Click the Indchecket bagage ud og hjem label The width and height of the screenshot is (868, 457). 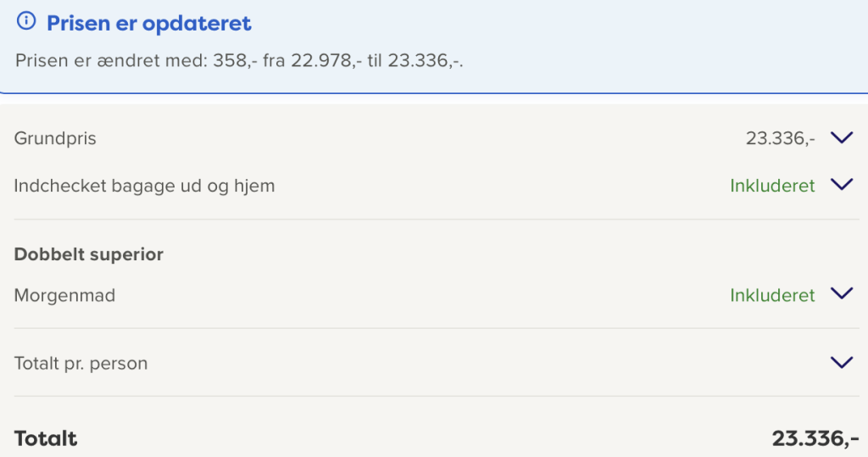click(144, 186)
